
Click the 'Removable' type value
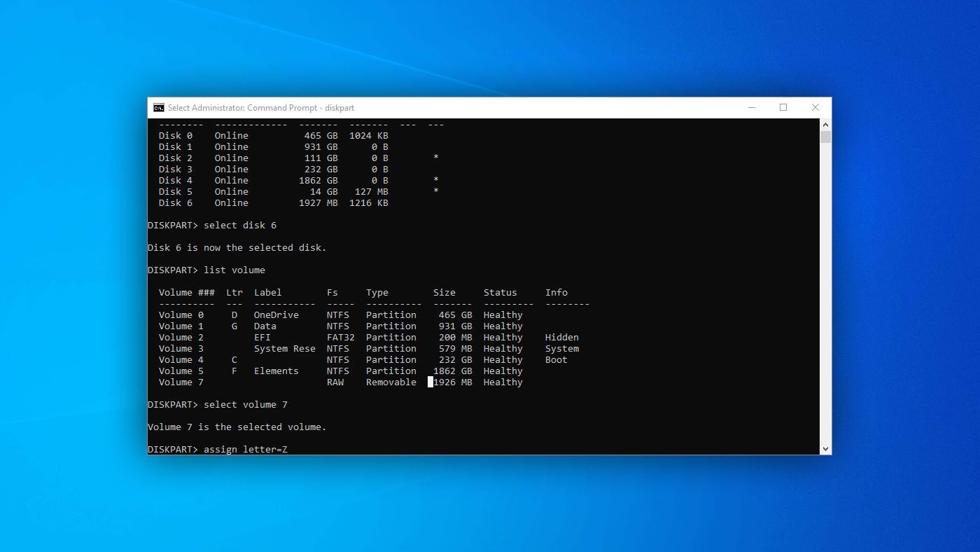coord(391,382)
